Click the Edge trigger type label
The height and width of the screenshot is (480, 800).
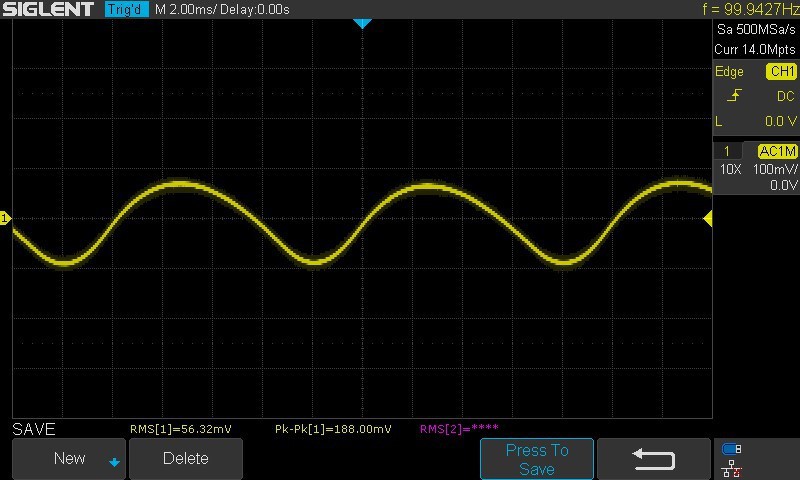click(x=729, y=71)
